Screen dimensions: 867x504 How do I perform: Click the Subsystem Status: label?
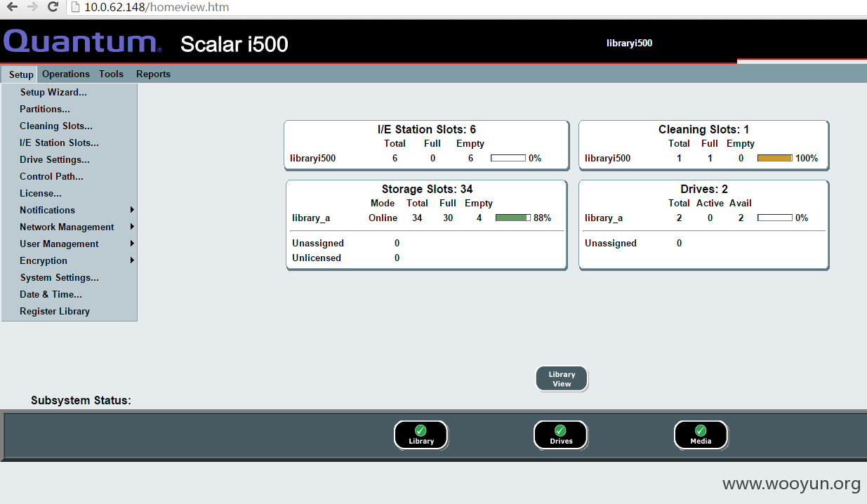(x=81, y=400)
